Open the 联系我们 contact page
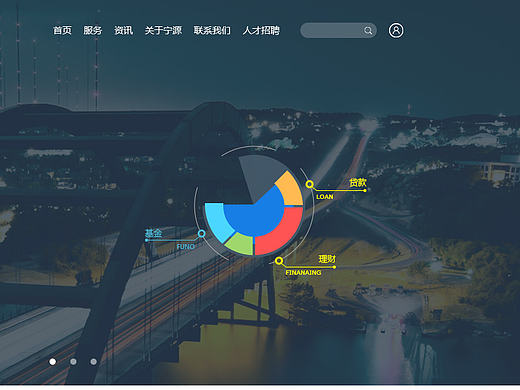The width and height of the screenshot is (520, 390). coord(212,30)
